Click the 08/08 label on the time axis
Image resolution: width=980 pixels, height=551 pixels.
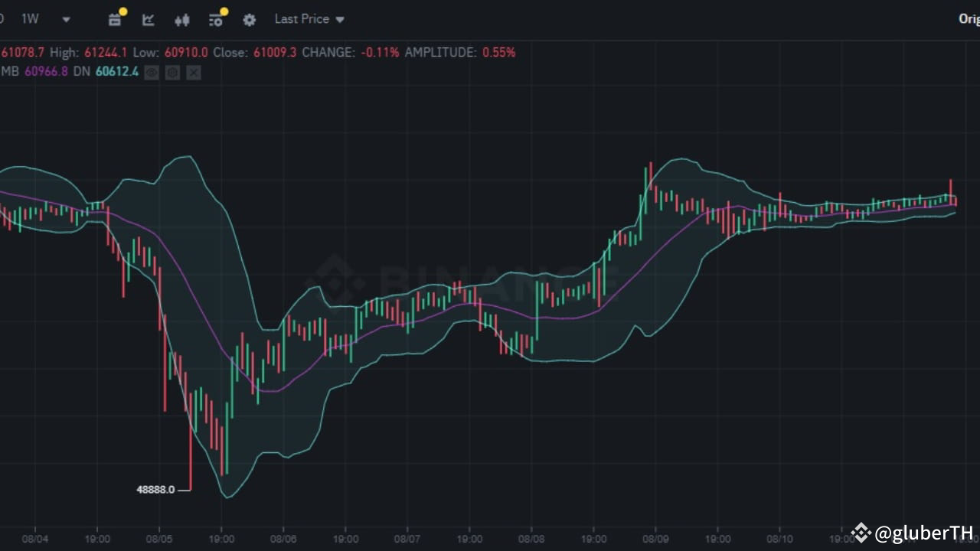click(531, 539)
